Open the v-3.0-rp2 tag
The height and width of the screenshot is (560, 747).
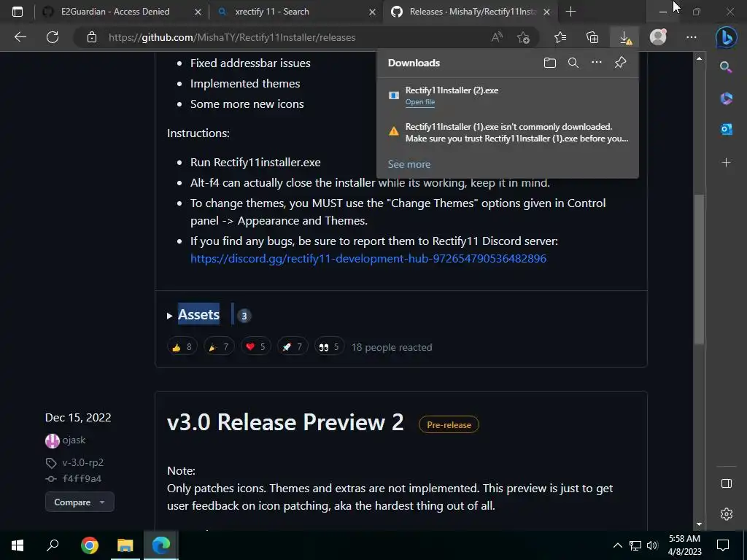click(x=82, y=462)
